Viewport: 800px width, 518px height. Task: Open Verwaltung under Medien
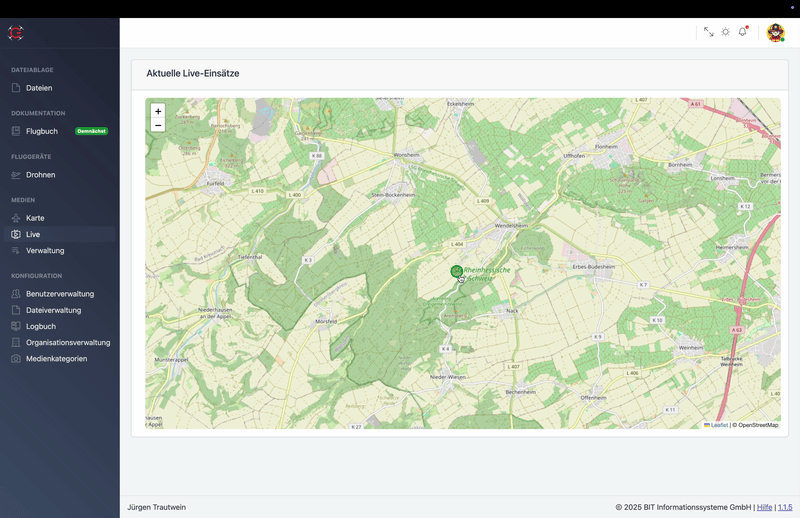pyautogui.click(x=45, y=250)
